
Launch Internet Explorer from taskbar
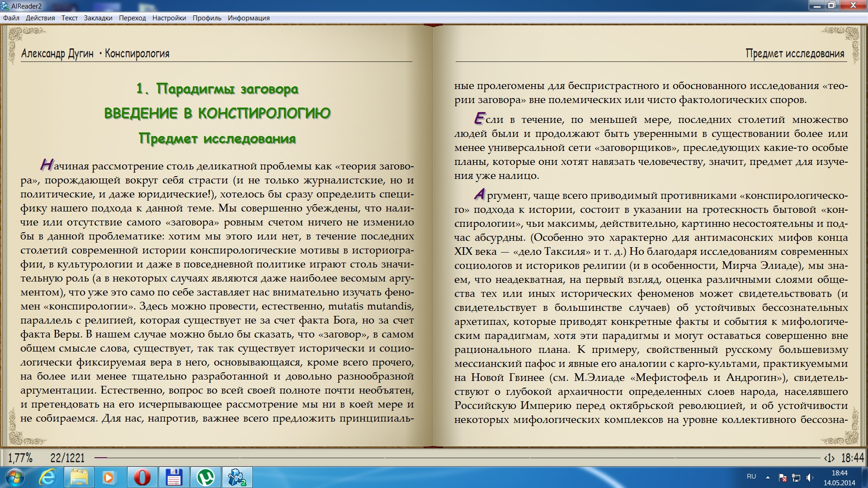click(x=47, y=477)
